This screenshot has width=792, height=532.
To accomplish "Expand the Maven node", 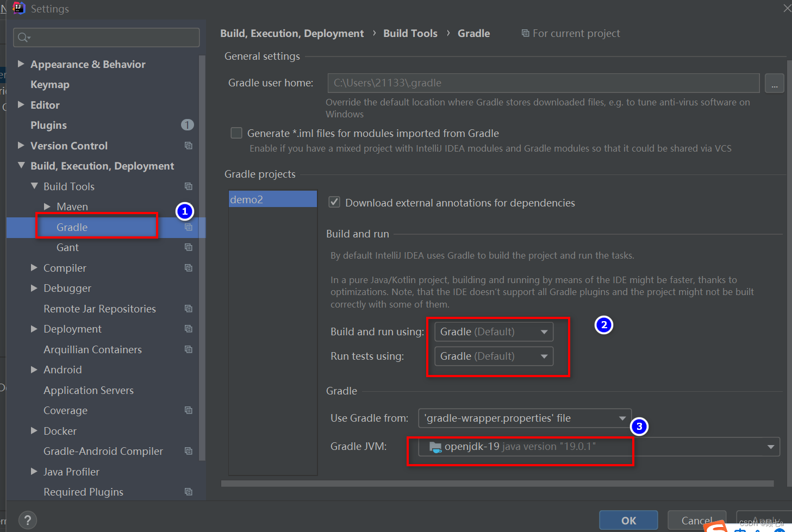I will [47, 206].
